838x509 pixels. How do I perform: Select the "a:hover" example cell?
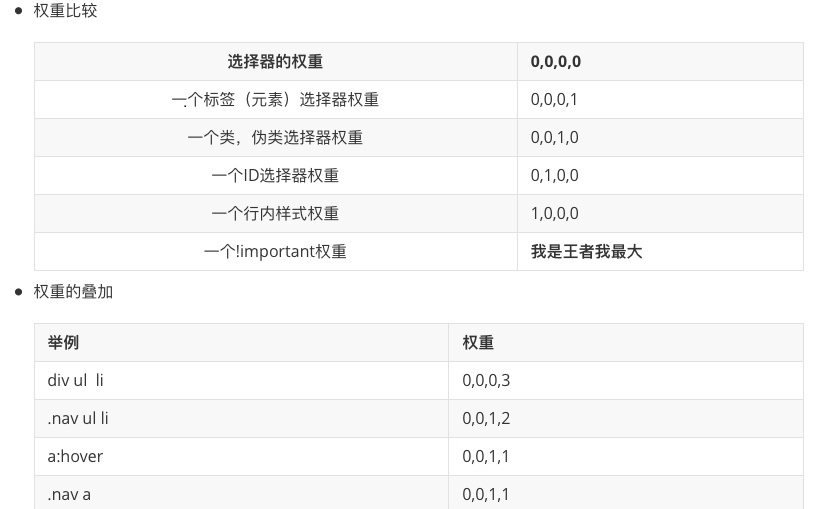(x=75, y=457)
